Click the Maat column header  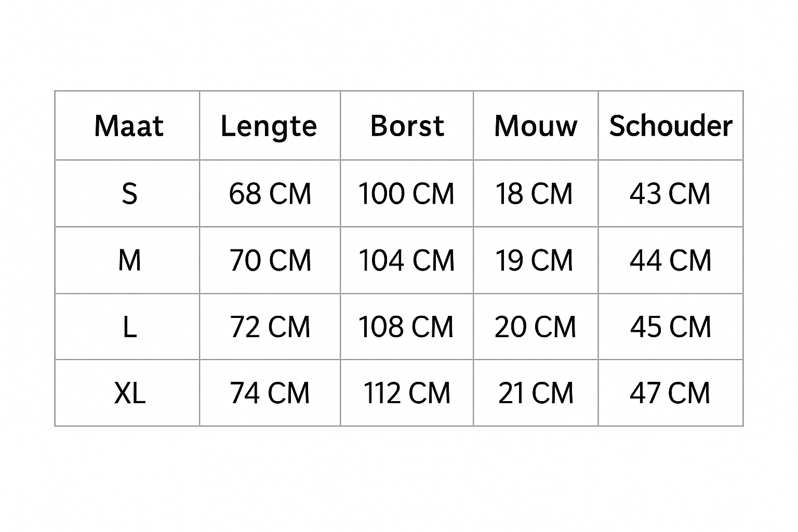point(129,126)
